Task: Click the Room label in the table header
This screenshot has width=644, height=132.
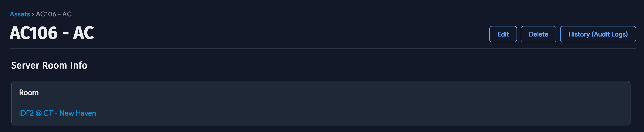Action: [x=29, y=93]
